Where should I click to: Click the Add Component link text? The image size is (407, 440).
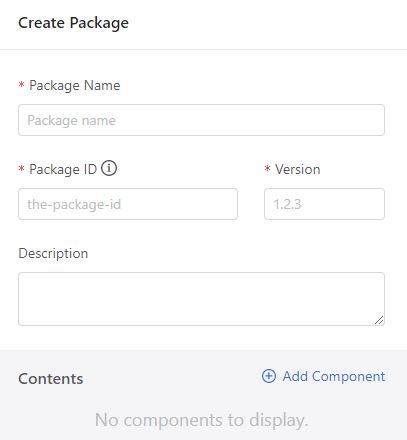334,376
